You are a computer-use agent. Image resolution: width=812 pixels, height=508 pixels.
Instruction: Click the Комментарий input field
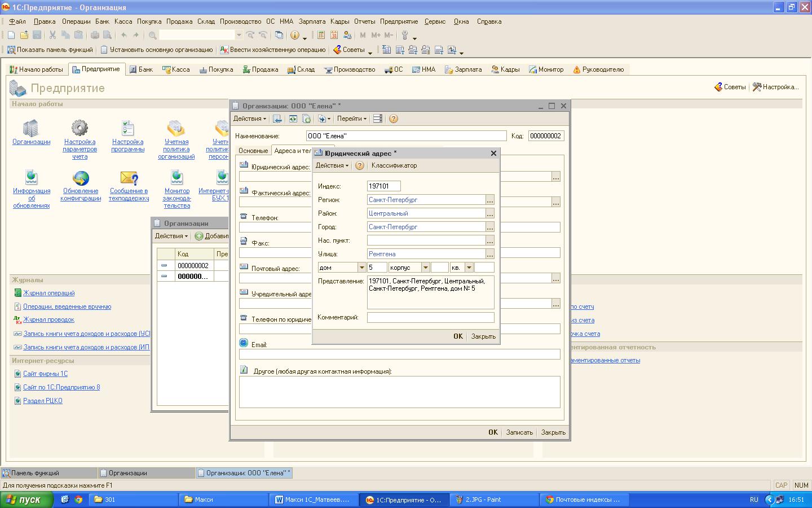click(431, 317)
